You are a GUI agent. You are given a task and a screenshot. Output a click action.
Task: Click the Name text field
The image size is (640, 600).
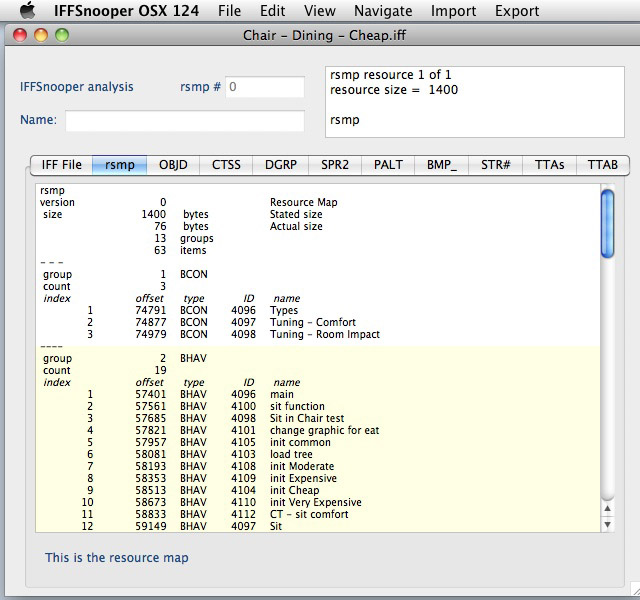point(185,121)
